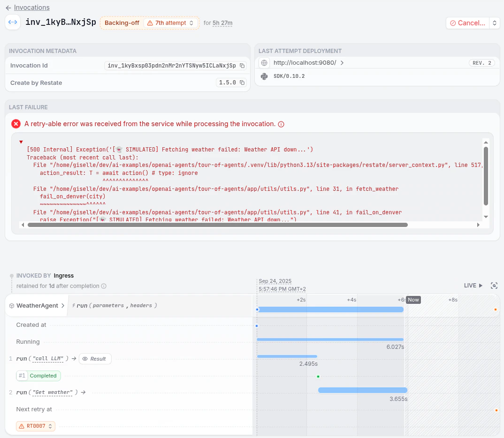Image resolution: width=504 pixels, height=438 pixels.
Task: Click the horizontal scrollbar of traceback
Action: (x=218, y=225)
